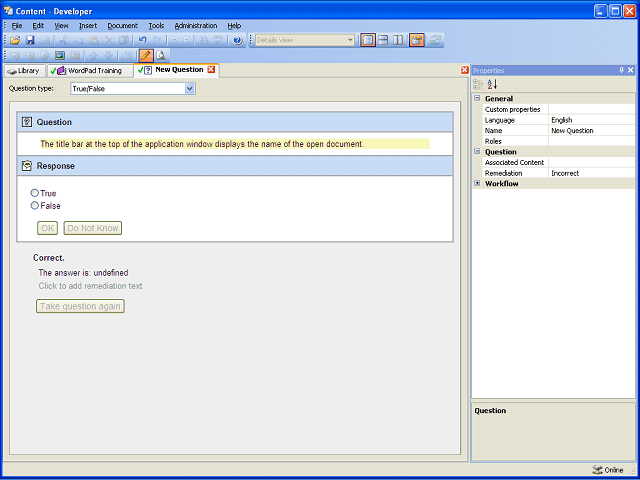Close the New Question tab
The width and height of the screenshot is (640, 480).
point(211,69)
